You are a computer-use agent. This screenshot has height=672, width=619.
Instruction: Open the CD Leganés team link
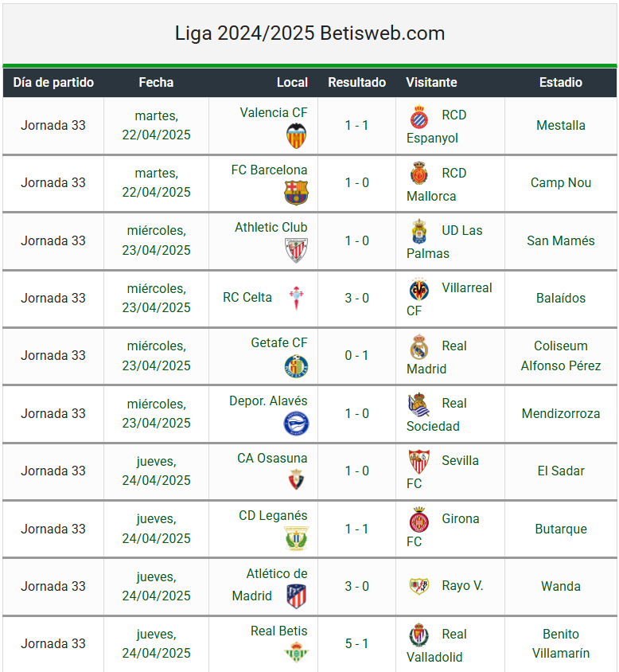pos(273,516)
